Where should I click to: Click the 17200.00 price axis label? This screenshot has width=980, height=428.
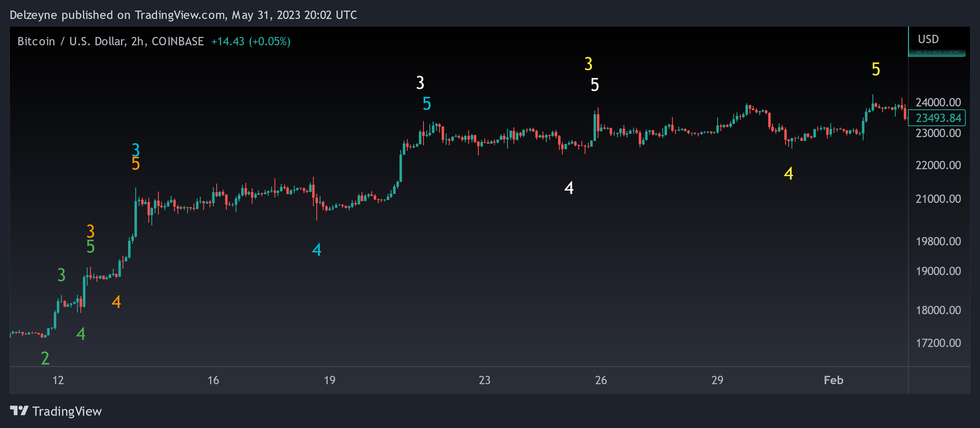click(938, 343)
